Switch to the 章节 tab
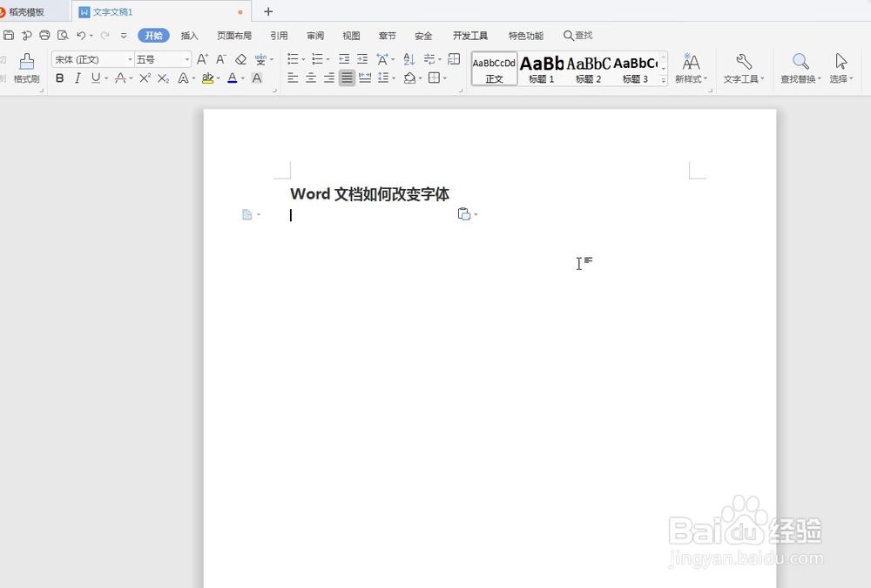The image size is (871, 588). point(388,36)
